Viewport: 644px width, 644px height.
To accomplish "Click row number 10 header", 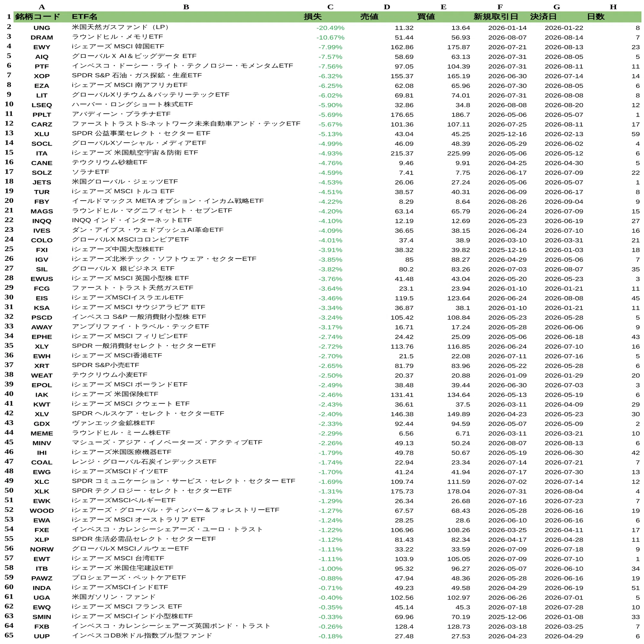I will (x=9, y=104).
